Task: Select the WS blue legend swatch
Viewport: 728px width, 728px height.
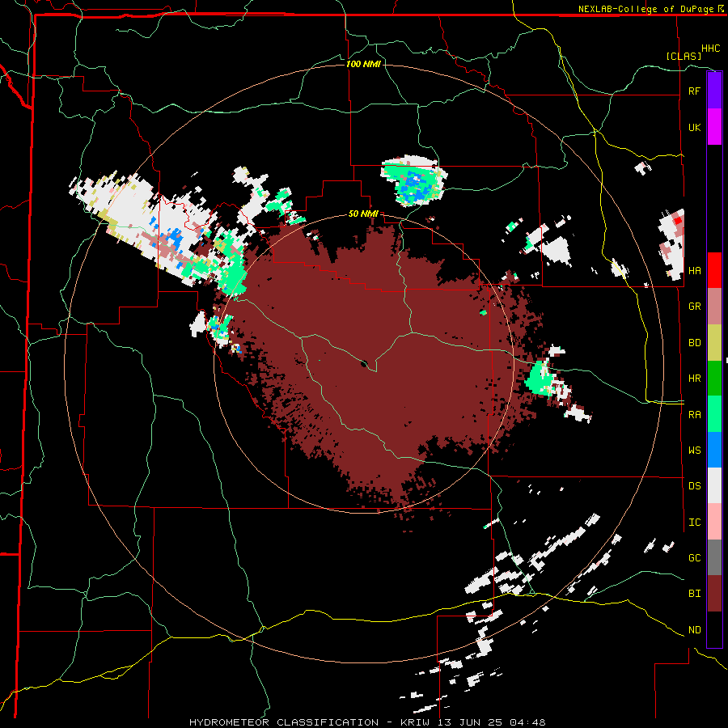Action: click(714, 450)
